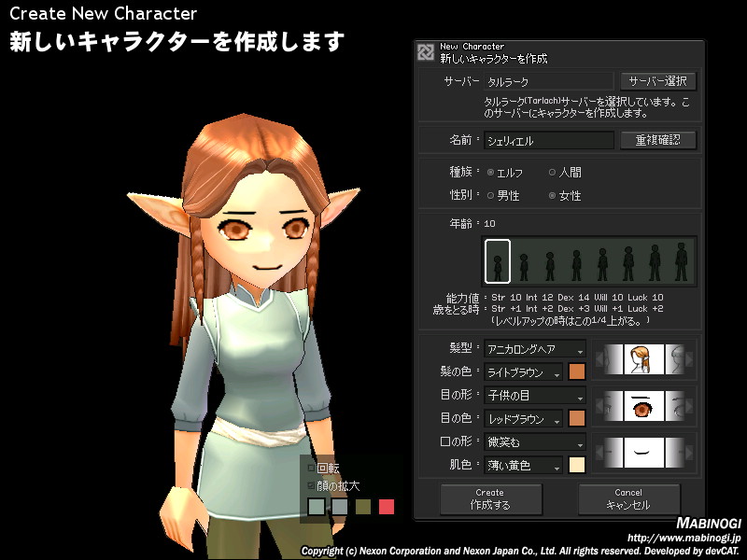747x560 pixels.
Task: Select the age 10 silhouette icon
Action: (498, 262)
